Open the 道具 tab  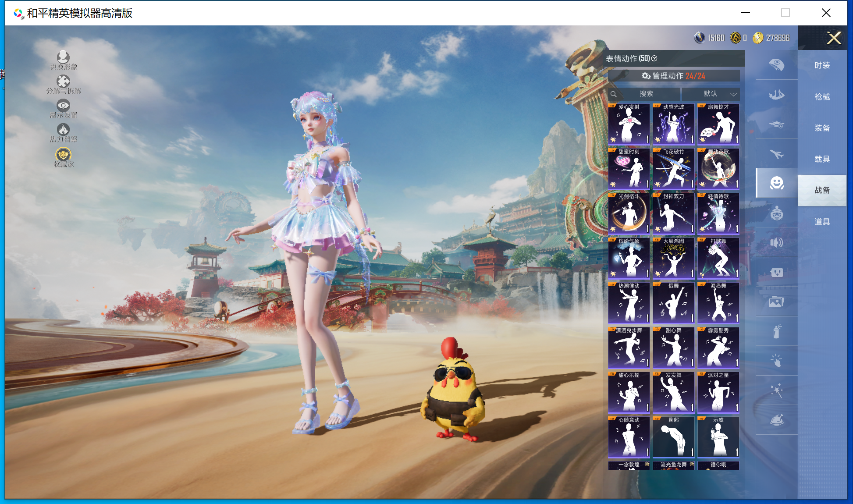click(x=822, y=222)
